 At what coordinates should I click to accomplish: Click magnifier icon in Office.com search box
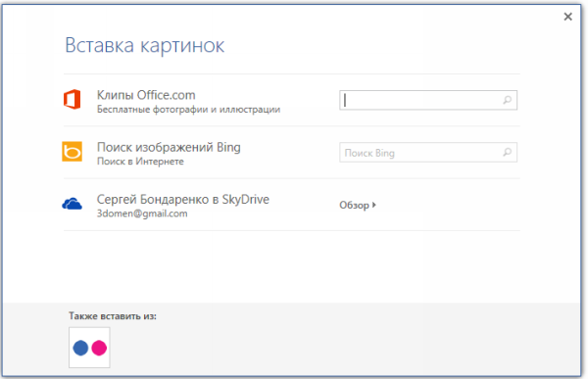click(507, 100)
